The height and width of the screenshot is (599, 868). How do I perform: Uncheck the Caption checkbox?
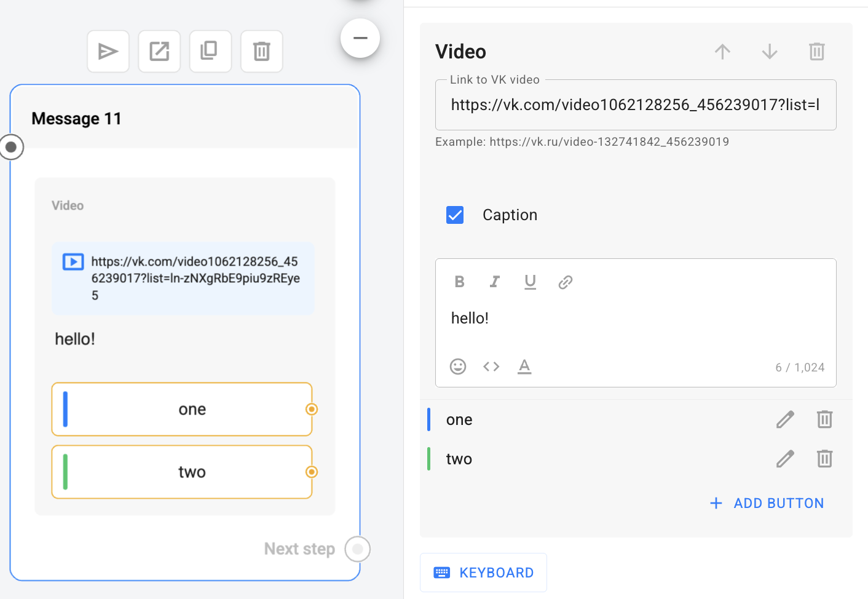pos(455,215)
